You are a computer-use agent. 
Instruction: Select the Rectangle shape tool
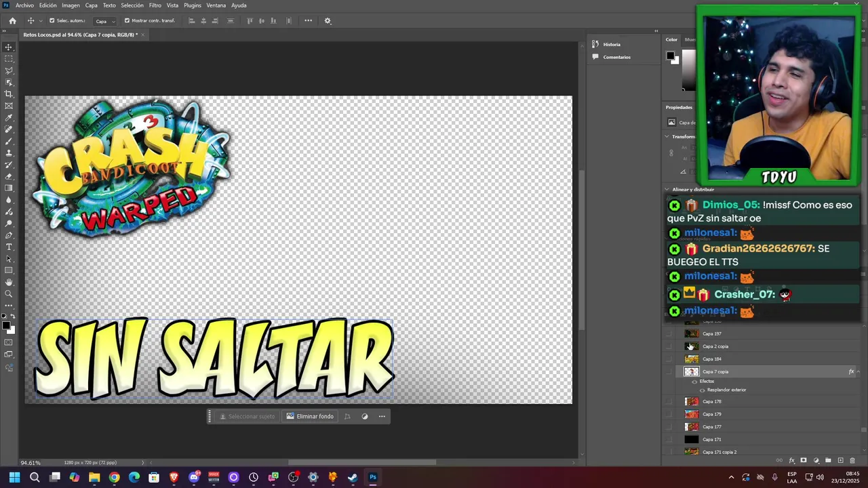click(x=9, y=270)
